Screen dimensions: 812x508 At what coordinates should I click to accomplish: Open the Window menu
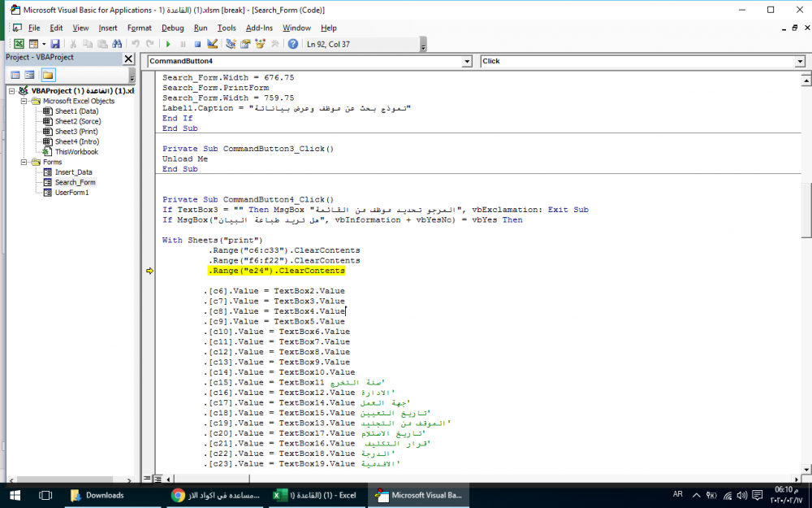[x=296, y=28]
